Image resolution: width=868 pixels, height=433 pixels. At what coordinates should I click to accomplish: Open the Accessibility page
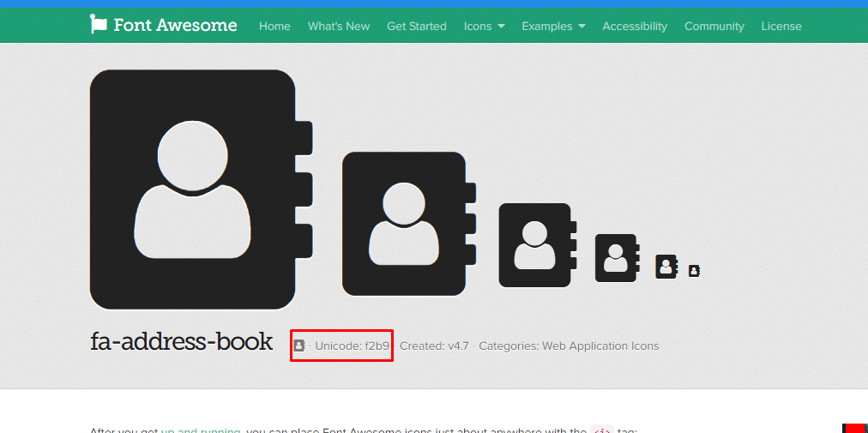(x=635, y=26)
